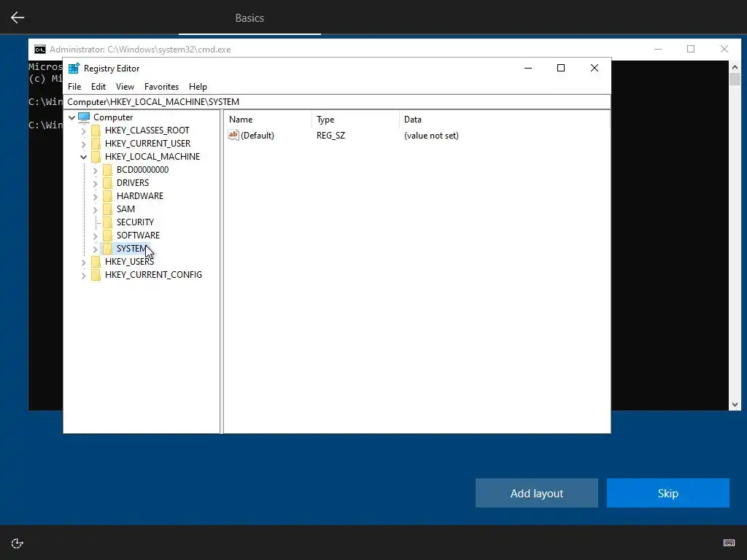
Task: Click the HKEY_LOCAL_MACHINE folder icon
Action: 96,157
